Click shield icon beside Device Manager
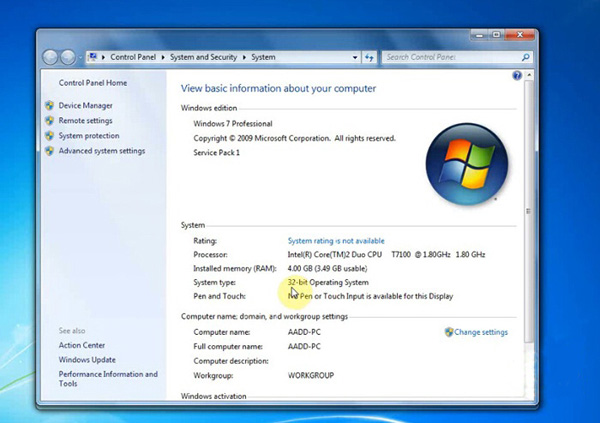Image resolution: width=600 pixels, height=423 pixels. pyautogui.click(x=49, y=105)
